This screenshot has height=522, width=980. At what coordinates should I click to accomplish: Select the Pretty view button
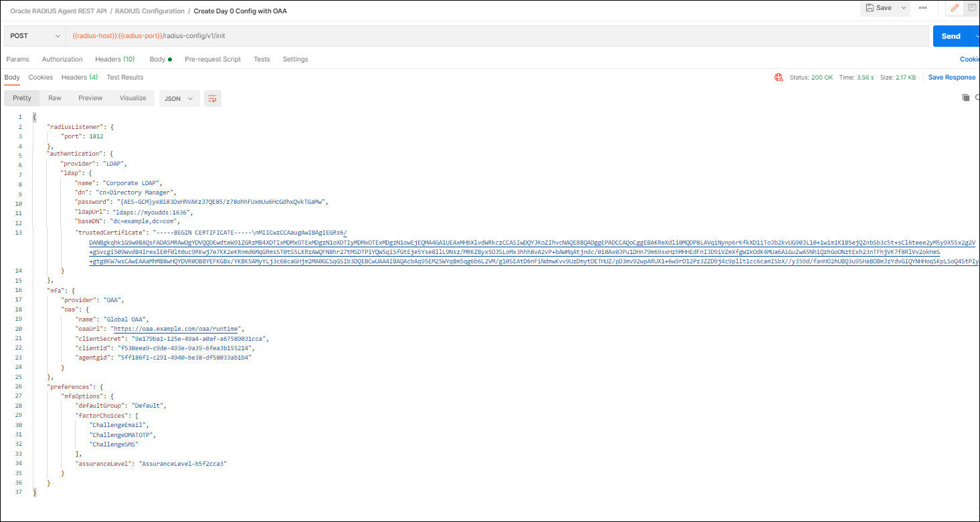pos(22,98)
